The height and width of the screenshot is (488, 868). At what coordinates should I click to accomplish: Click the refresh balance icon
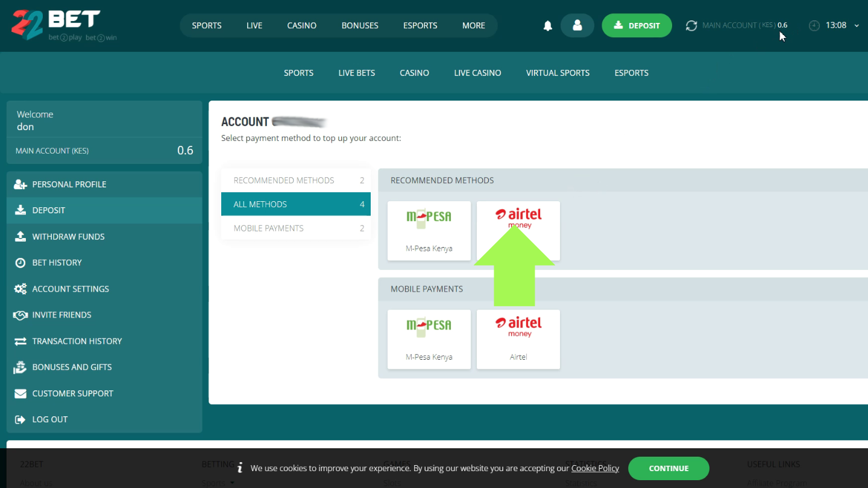(691, 26)
